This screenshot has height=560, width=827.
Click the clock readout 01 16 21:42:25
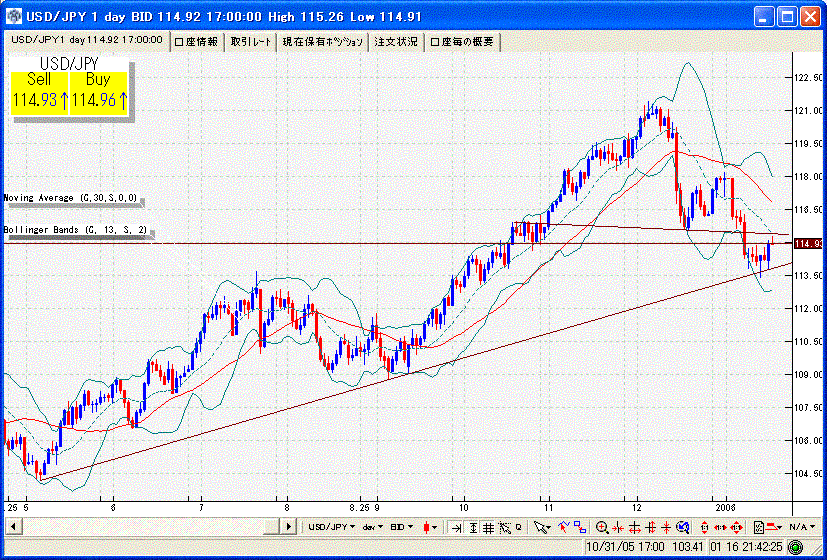tap(746, 546)
